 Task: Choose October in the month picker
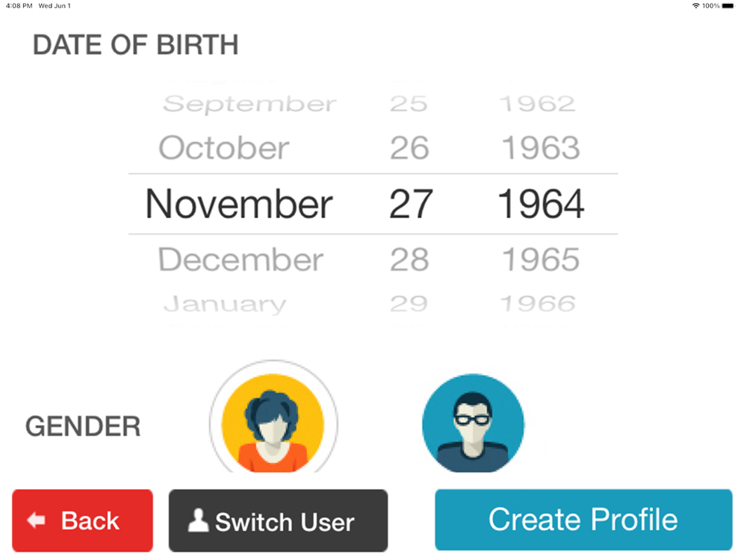pyautogui.click(x=223, y=149)
